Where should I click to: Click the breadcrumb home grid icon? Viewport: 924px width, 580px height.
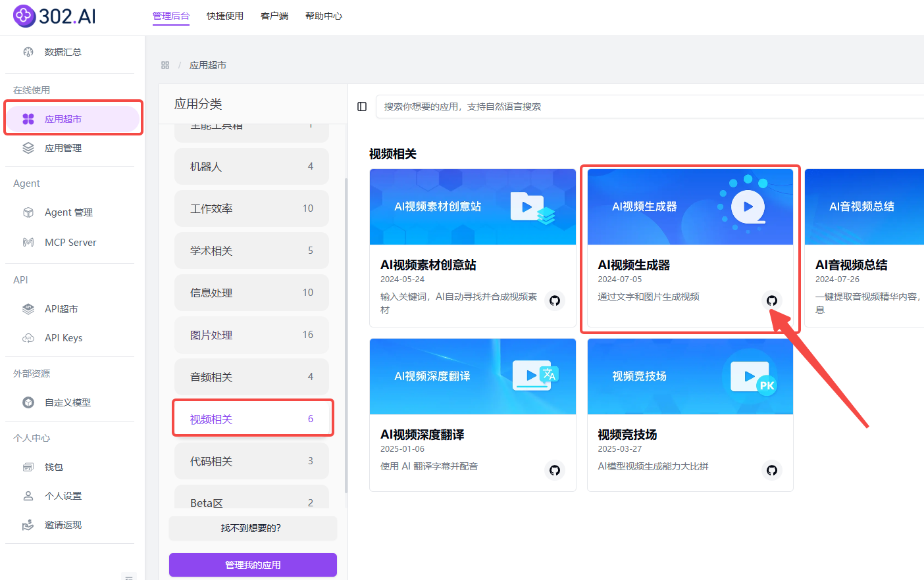165,65
